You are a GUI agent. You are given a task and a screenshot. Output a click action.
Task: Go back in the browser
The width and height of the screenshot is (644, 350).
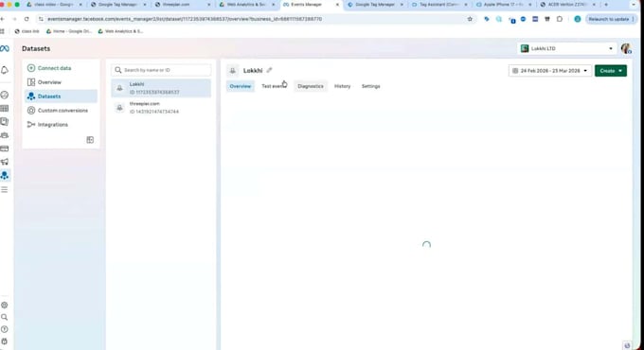click(x=3, y=19)
